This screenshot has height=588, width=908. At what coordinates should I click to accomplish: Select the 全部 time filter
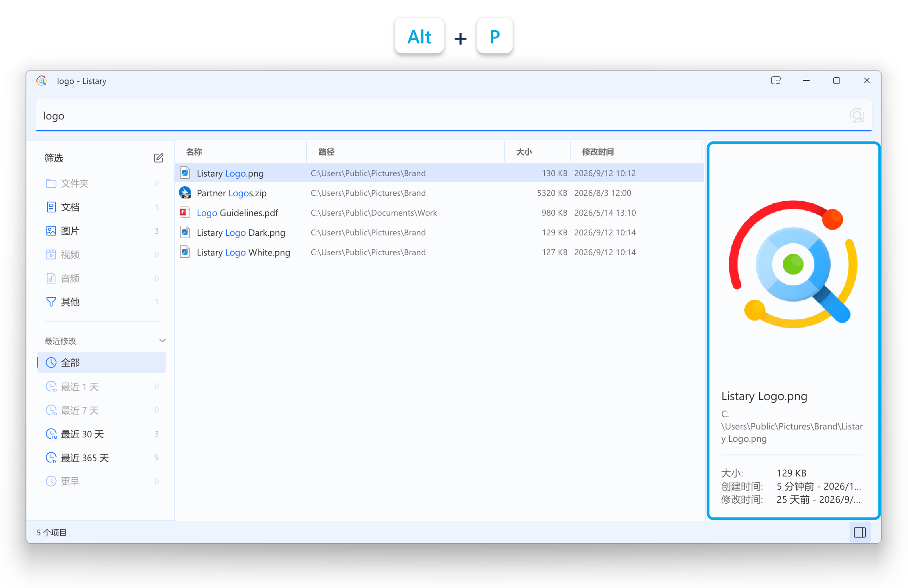(102, 363)
